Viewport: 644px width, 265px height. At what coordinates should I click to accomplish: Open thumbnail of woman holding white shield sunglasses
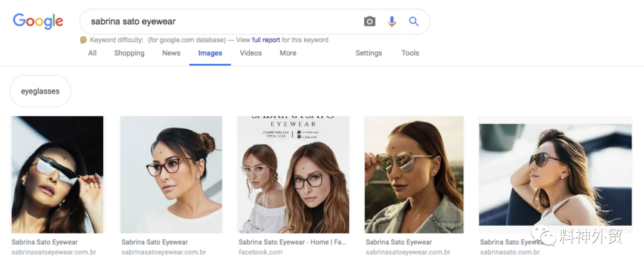coord(57,174)
